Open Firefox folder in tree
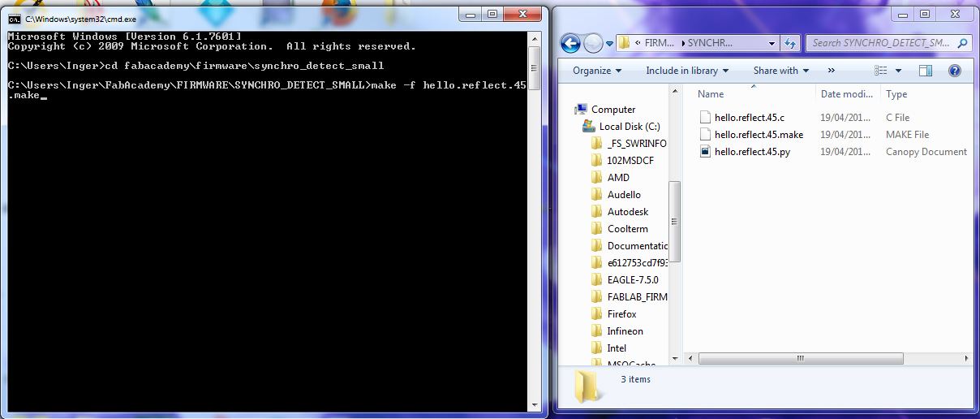The height and width of the screenshot is (419, 980). [x=621, y=314]
